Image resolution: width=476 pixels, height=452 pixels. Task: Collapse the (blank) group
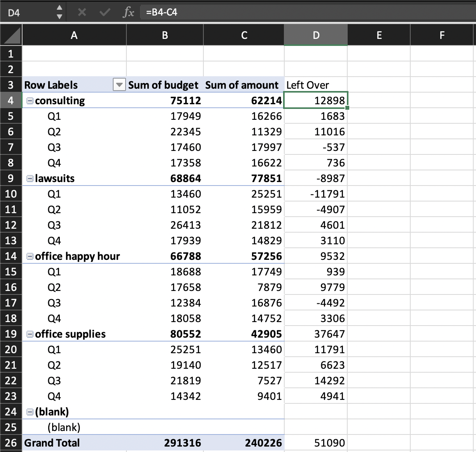pyautogui.click(x=30, y=412)
